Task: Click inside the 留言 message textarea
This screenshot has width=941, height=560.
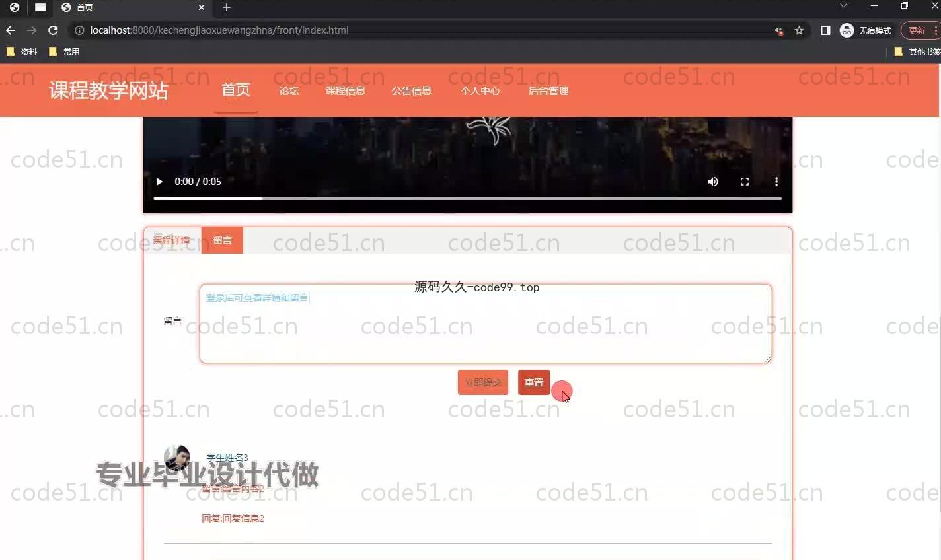Action: coord(486,324)
